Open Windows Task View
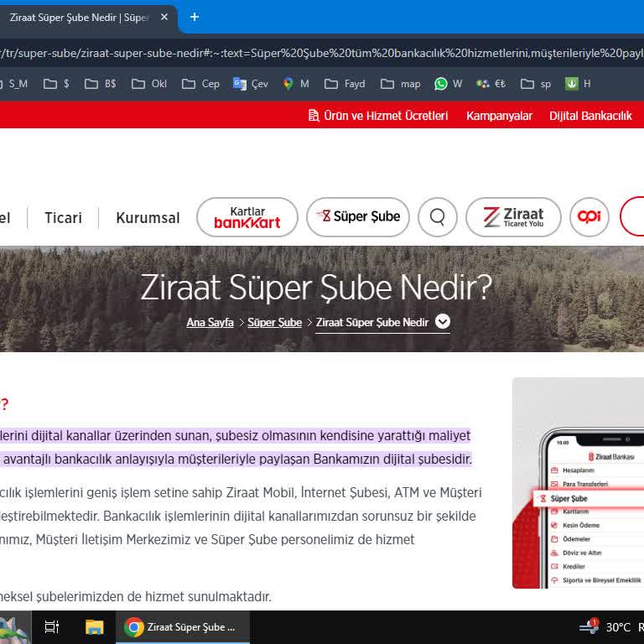Screen dimensions: 644x644 [52, 627]
